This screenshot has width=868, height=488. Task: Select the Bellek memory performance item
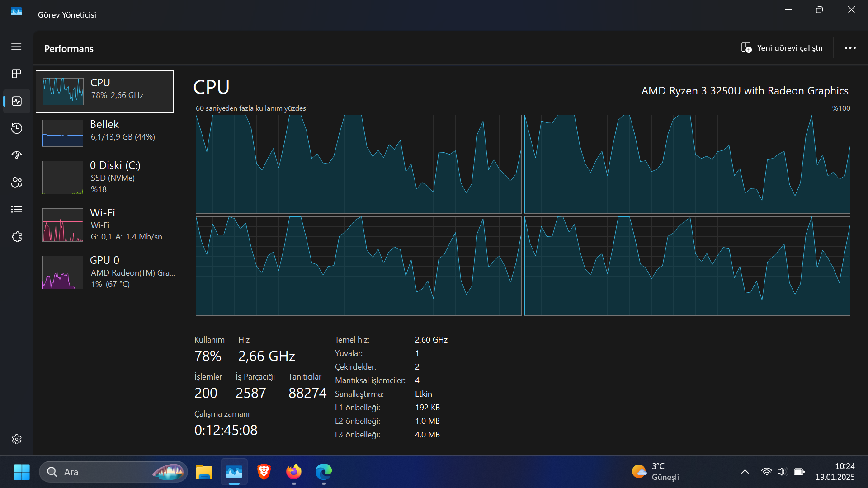point(105,133)
